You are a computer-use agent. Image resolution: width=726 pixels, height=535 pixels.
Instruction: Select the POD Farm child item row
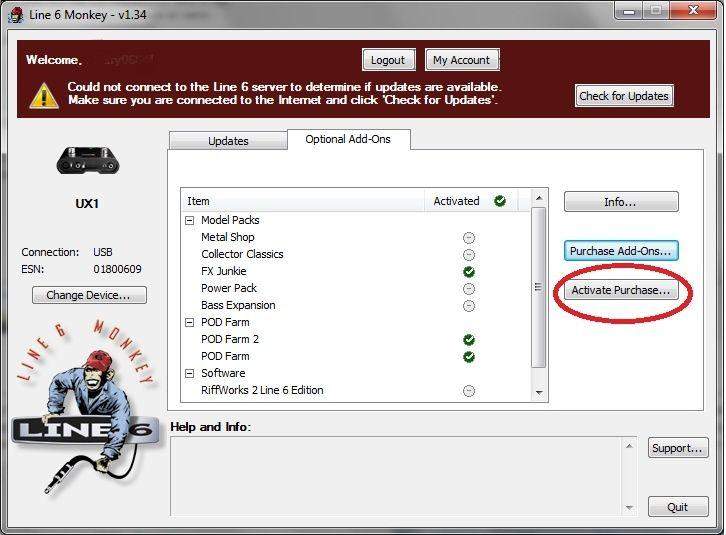pos(356,357)
